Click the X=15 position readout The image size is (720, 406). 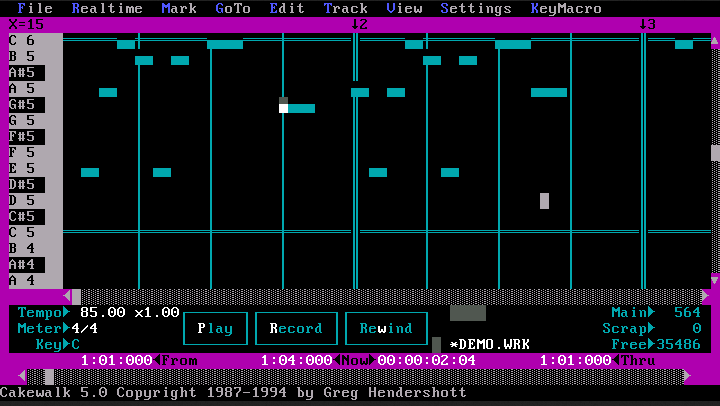(27, 24)
